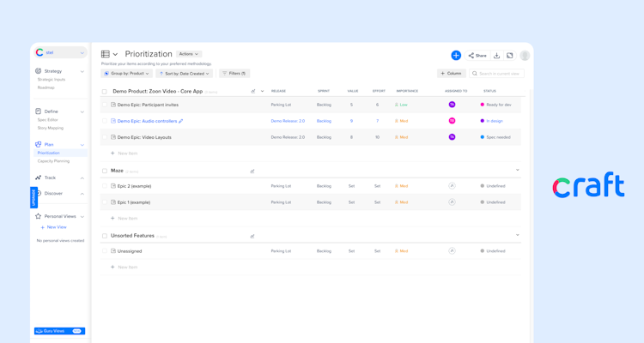Open Story Mapping in sidebar

[51, 128]
